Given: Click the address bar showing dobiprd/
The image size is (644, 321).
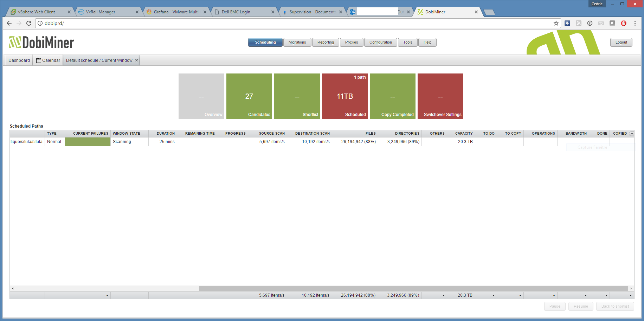Looking at the screenshot, I should coord(295,23).
